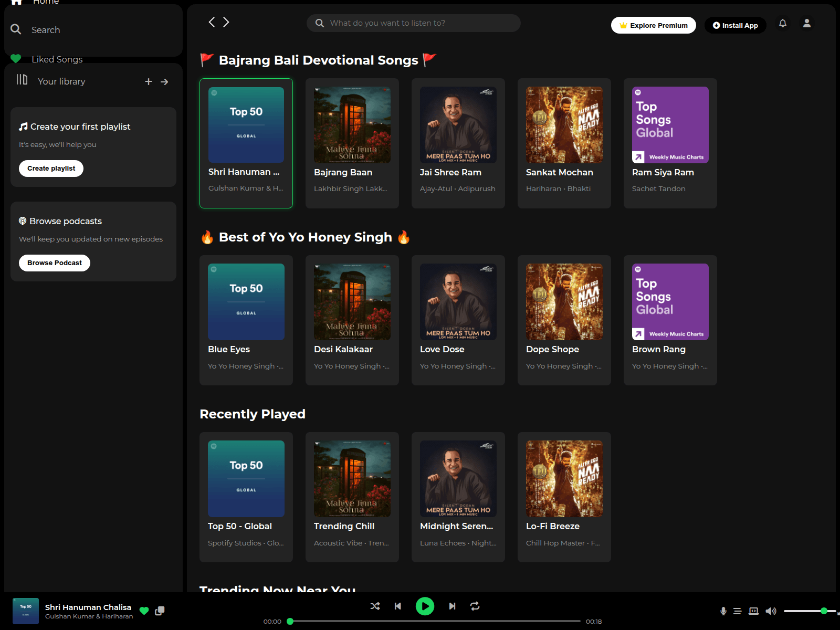Open the Midnight Serenade card

click(x=458, y=497)
